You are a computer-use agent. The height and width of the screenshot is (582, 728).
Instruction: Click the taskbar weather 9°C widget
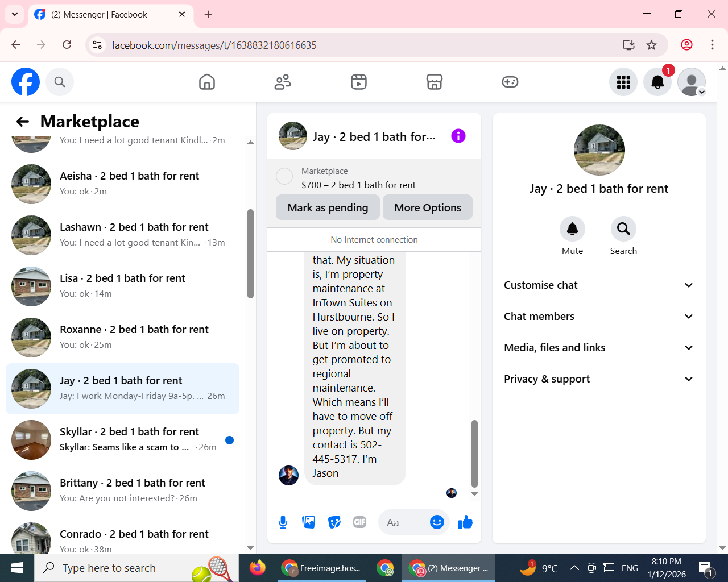539,568
